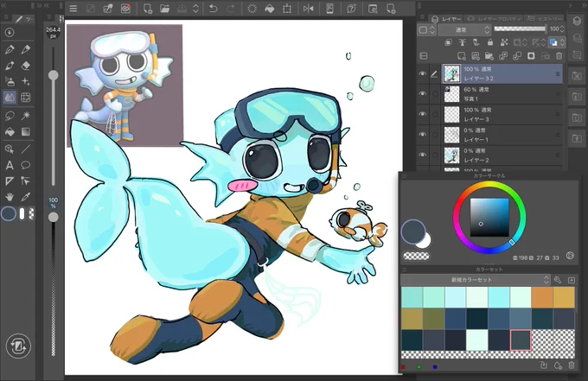Switch to the レイヤープロパティ tab

click(x=495, y=18)
